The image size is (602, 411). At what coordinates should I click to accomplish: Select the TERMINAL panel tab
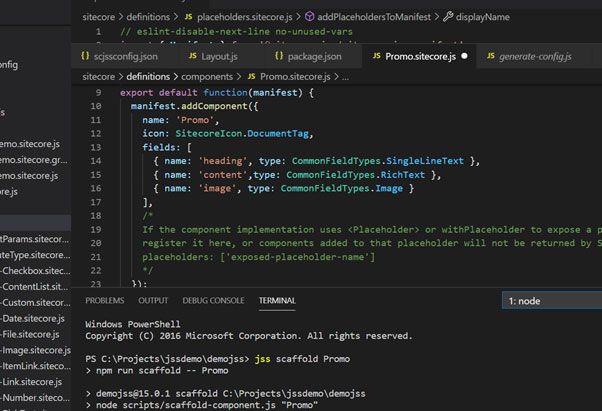click(x=277, y=300)
